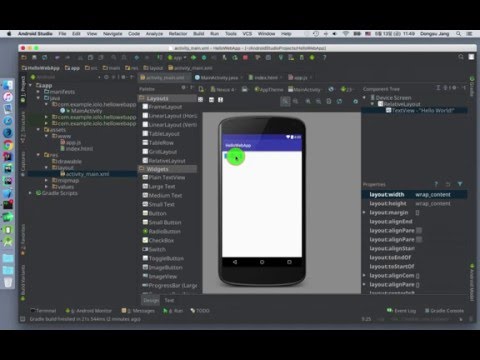
Task: Open Chrome from the Dock
Action: 8,145
